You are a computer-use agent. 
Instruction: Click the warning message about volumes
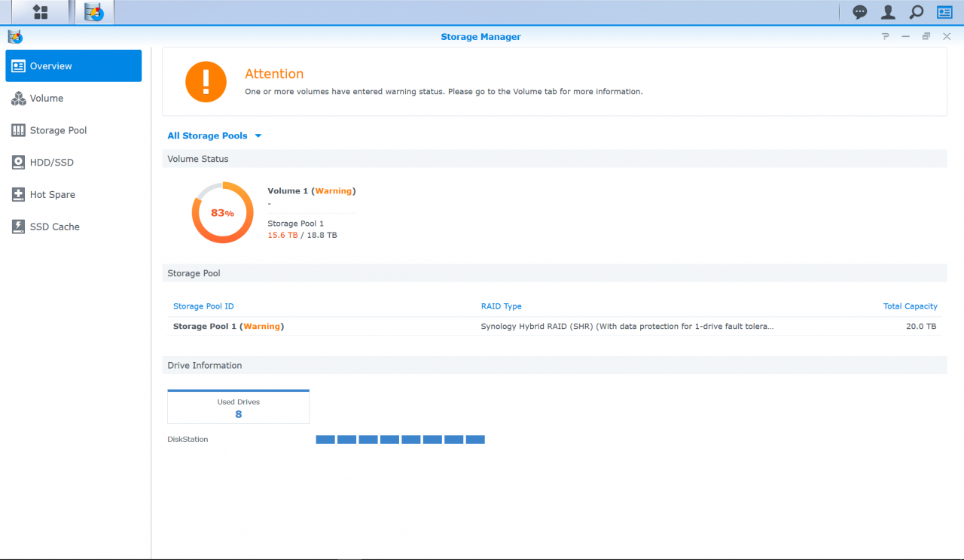click(x=444, y=92)
